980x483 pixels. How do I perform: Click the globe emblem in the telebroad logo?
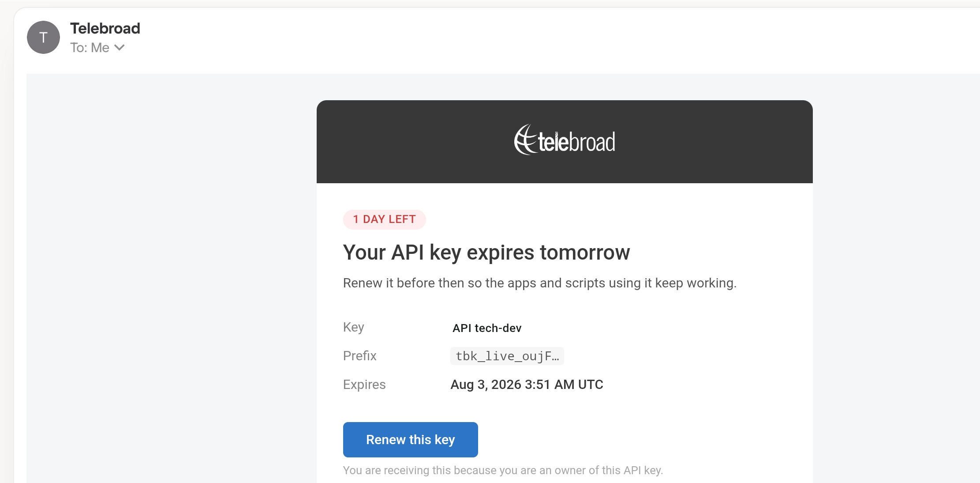tap(525, 140)
